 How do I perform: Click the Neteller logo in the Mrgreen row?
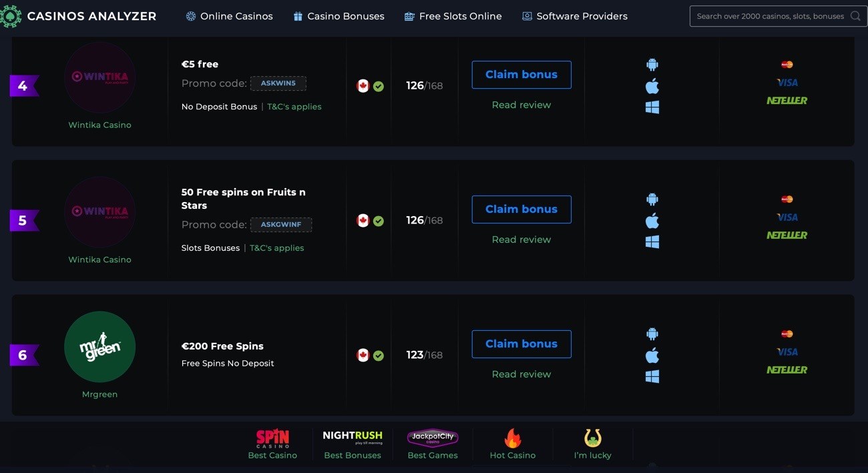pos(787,370)
